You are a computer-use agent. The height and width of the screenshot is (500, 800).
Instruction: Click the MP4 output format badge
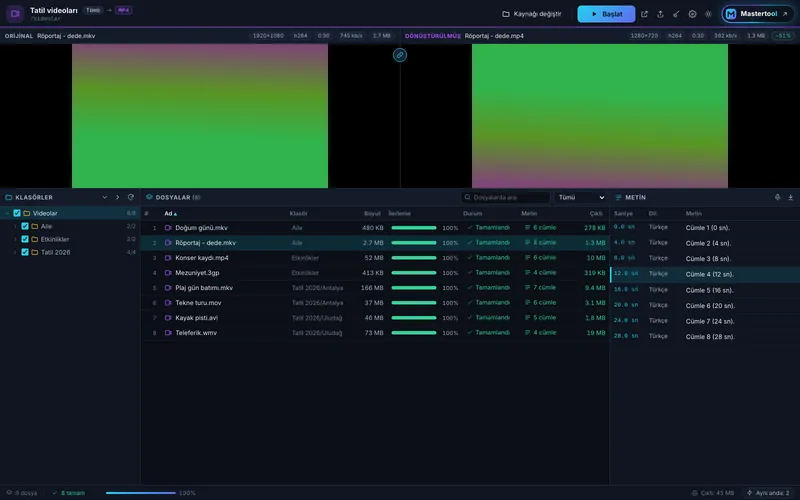(x=123, y=10)
